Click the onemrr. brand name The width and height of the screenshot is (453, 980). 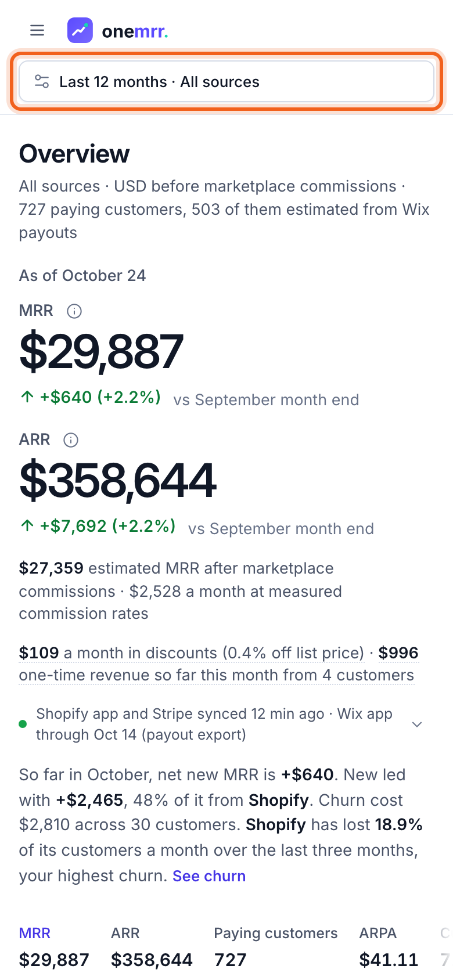135,31
